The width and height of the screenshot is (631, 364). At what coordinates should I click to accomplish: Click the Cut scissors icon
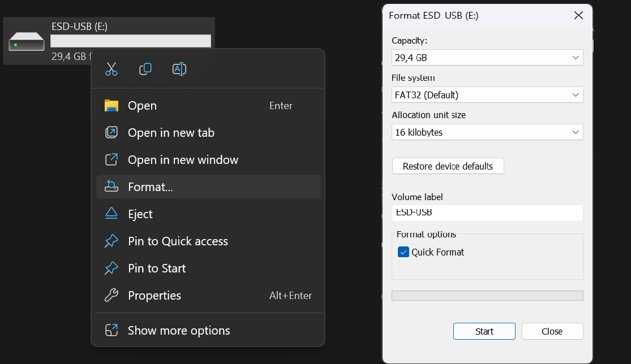[x=111, y=69]
